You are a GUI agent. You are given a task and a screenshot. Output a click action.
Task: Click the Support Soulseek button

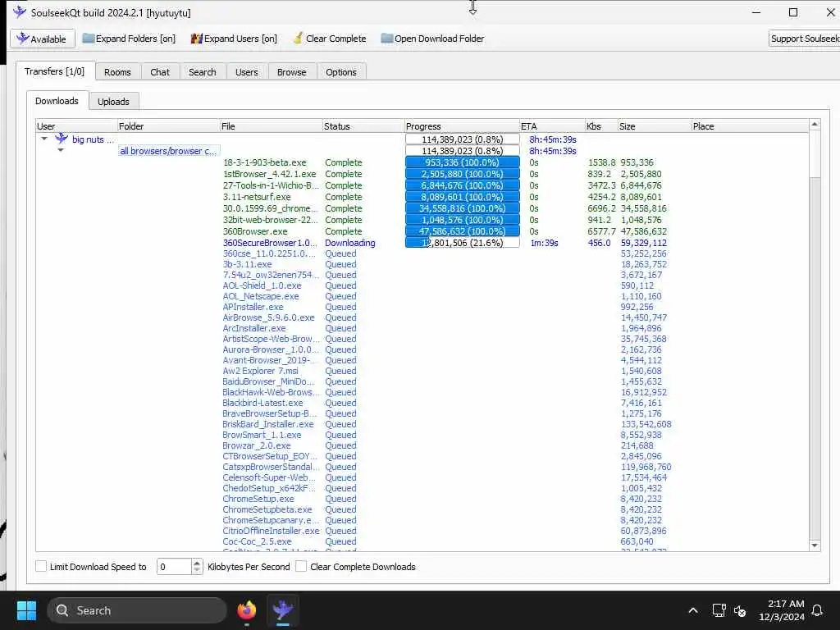click(804, 39)
